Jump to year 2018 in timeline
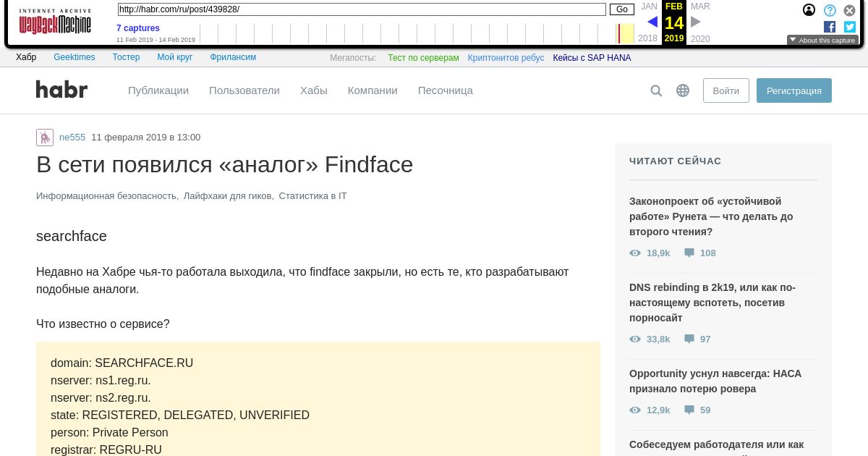The width and height of the screenshot is (868, 456). click(648, 38)
